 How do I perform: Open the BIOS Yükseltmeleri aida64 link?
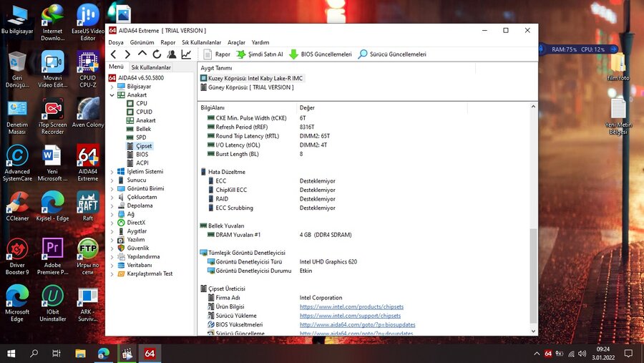pos(357,324)
